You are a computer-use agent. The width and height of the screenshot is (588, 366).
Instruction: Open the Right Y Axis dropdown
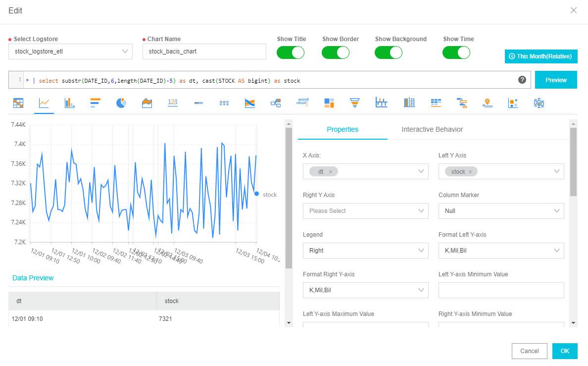(366, 211)
